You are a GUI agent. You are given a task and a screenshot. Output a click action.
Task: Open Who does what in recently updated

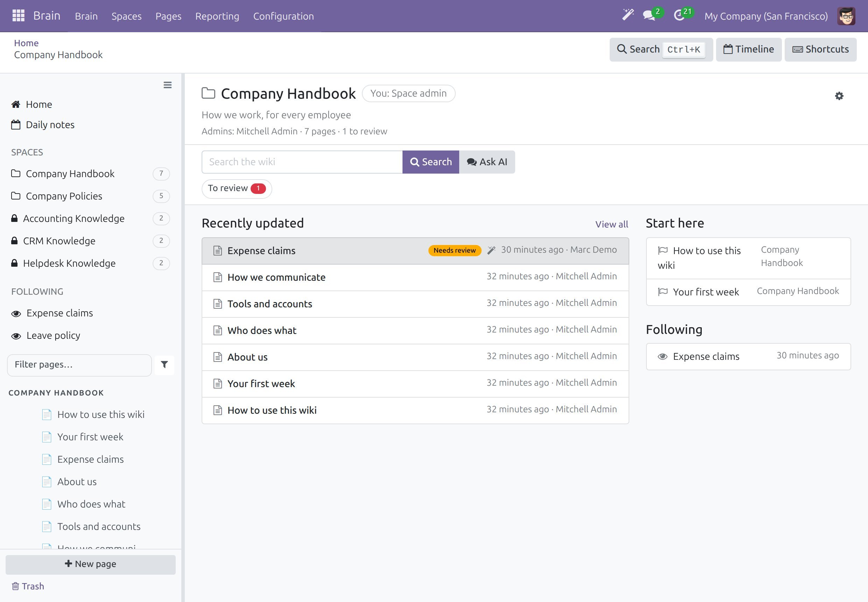(x=415, y=330)
